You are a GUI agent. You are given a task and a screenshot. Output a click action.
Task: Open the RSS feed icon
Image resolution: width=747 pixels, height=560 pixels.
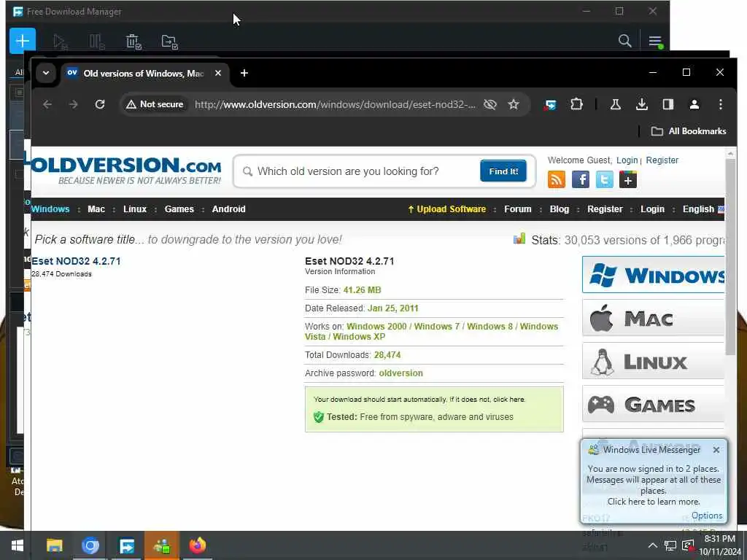[x=557, y=180]
